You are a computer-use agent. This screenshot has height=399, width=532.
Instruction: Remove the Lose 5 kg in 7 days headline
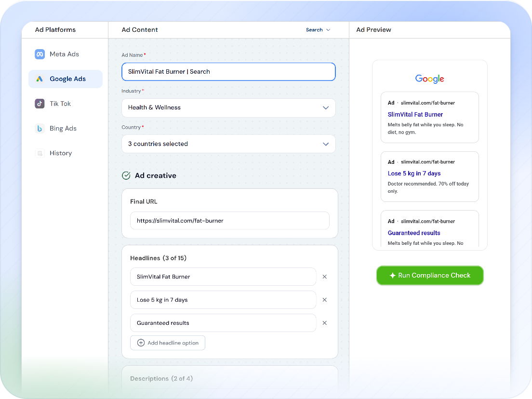(x=325, y=300)
